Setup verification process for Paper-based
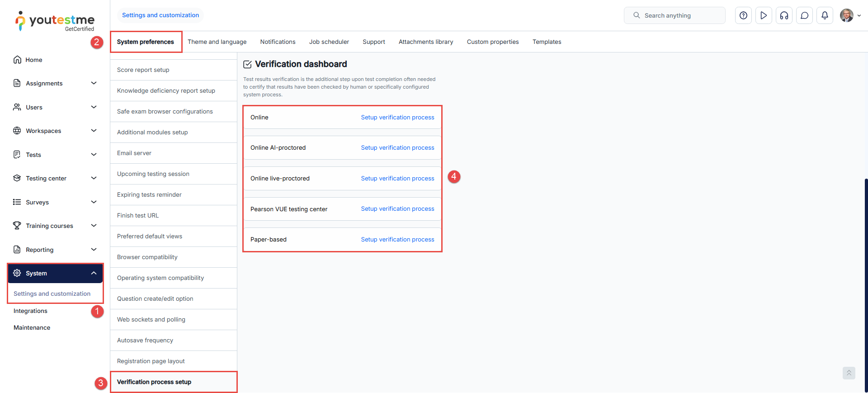This screenshot has width=868, height=393. click(x=397, y=239)
